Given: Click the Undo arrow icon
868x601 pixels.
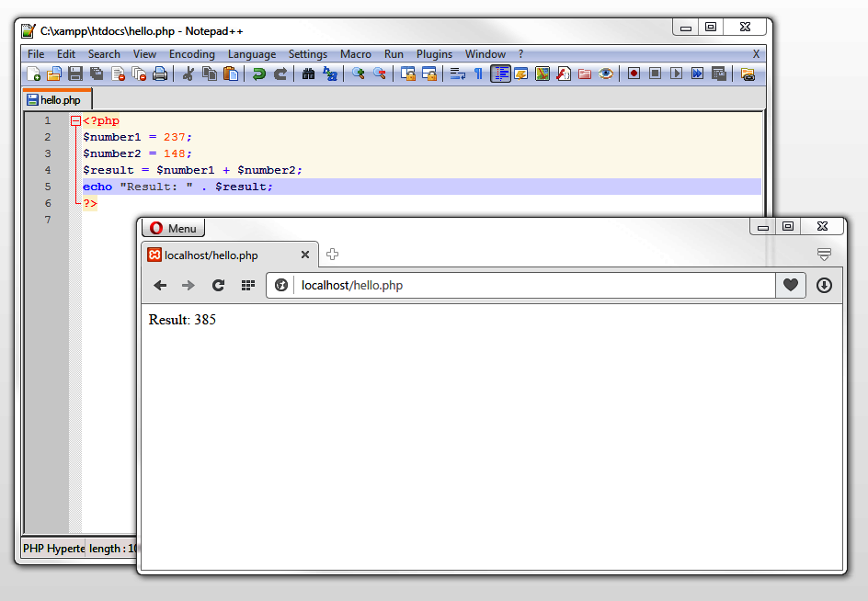Looking at the screenshot, I should 258,74.
